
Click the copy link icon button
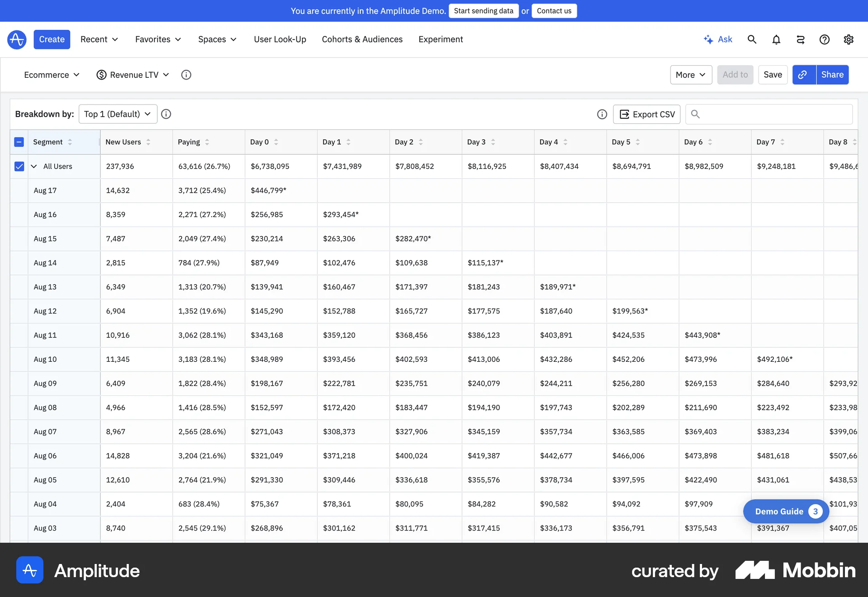coord(803,75)
